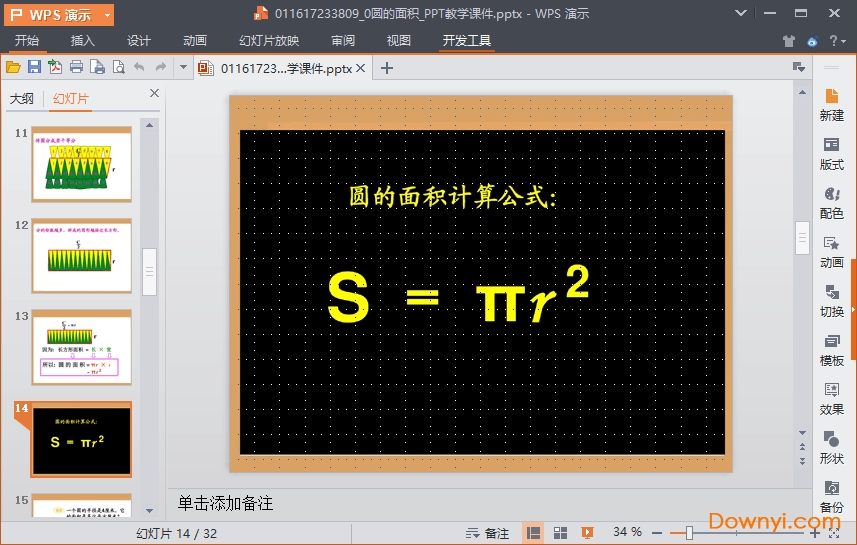Switch to the 大纲 outline tab
This screenshot has width=857, height=545.
[x=22, y=98]
